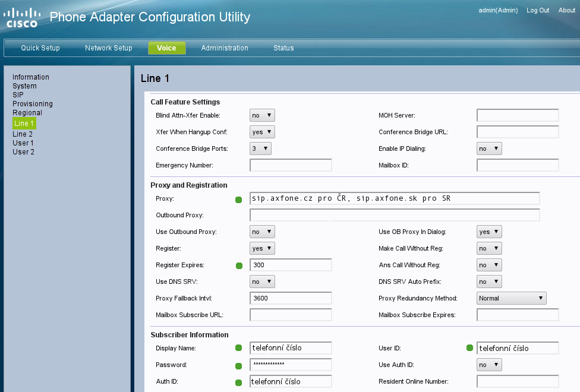Click green marker beside Auth ID

pyautogui.click(x=239, y=382)
